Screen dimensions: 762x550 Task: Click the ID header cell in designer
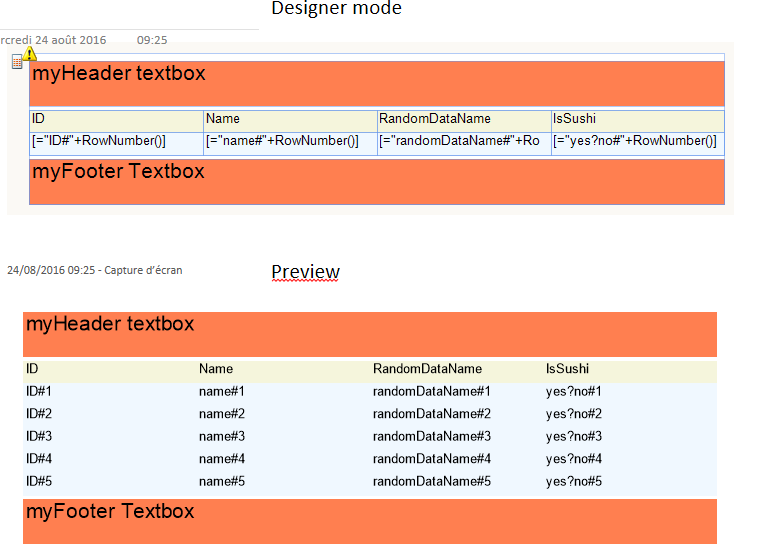pos(116,119)
